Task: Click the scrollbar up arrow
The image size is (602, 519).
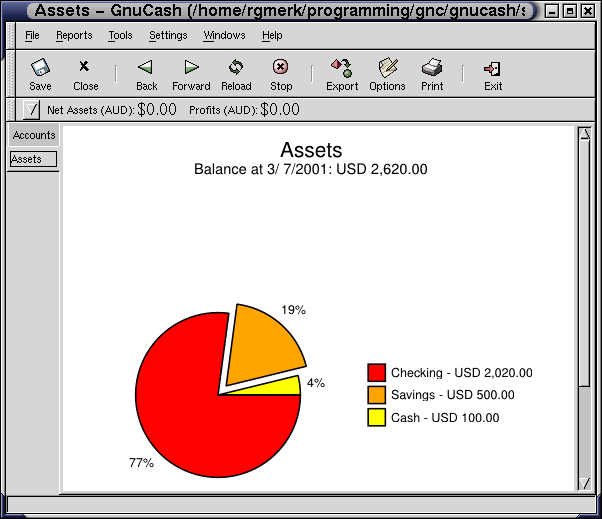Action: pyautogui.click(x=584, y=133)
